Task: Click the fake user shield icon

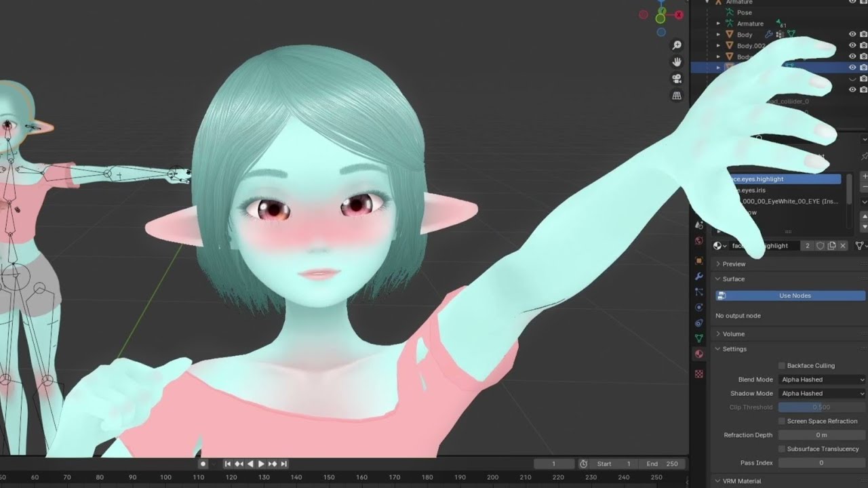Action: [x=820, y=246]
